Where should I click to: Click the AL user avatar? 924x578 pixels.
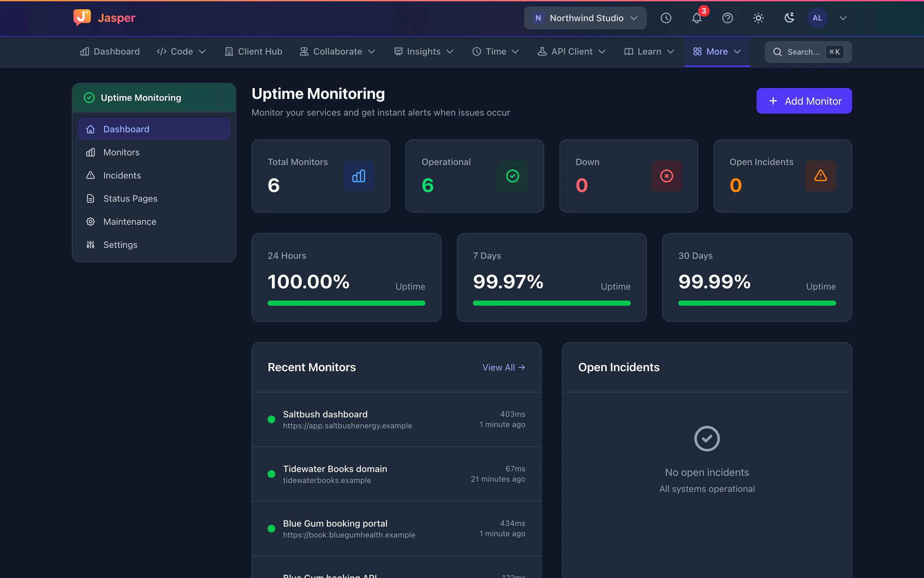pyautogui.click(x=817, y=18)
